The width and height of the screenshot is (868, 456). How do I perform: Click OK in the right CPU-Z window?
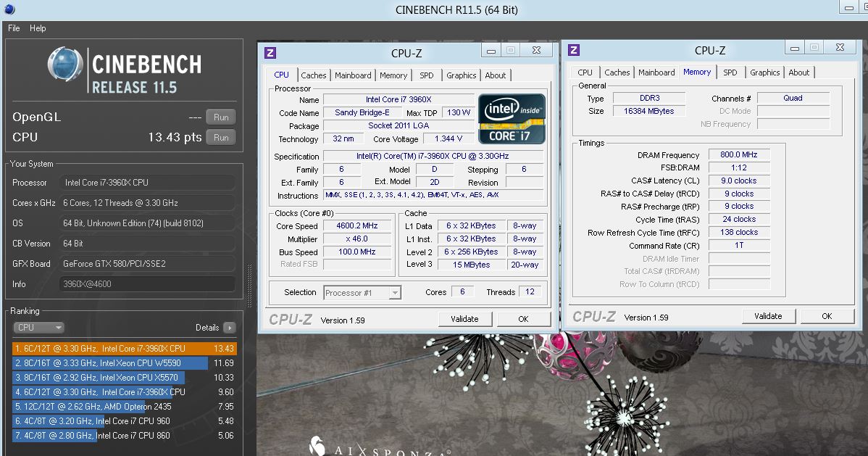[x=826, y=316]
